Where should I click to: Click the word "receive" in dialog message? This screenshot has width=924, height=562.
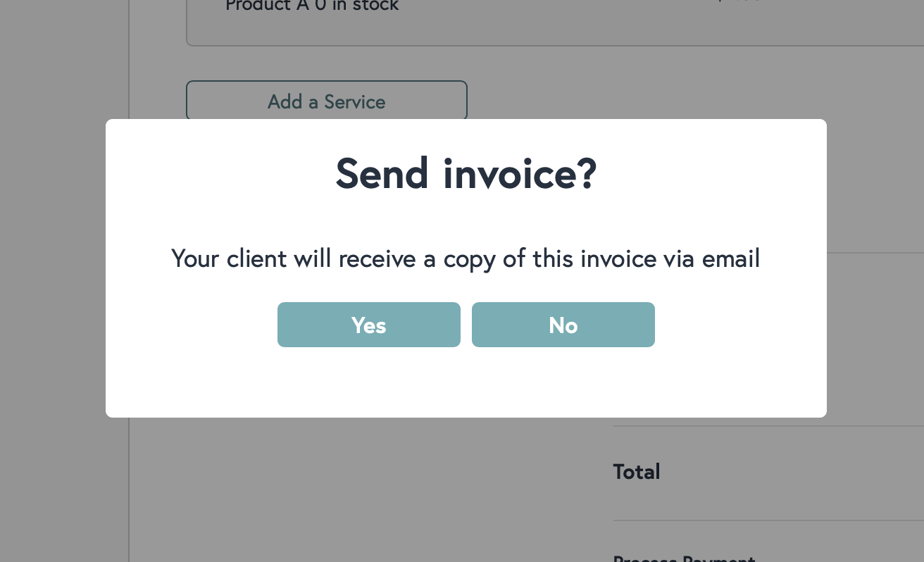pyautogui.click(x=377, y=258)
